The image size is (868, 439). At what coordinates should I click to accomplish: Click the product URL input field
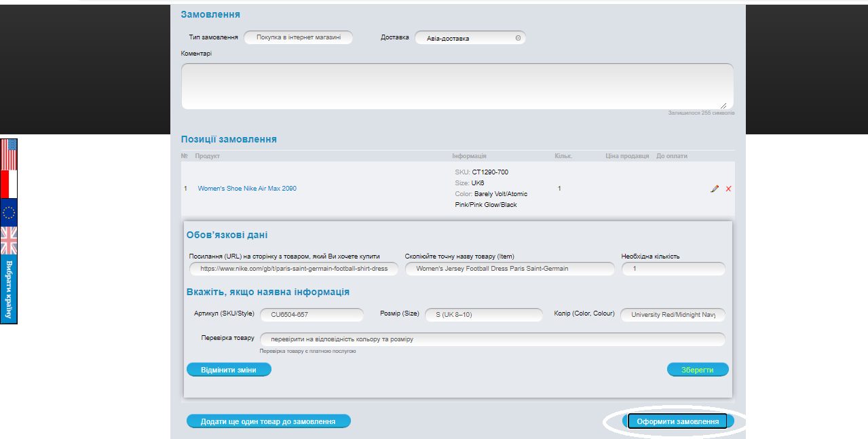293,269
